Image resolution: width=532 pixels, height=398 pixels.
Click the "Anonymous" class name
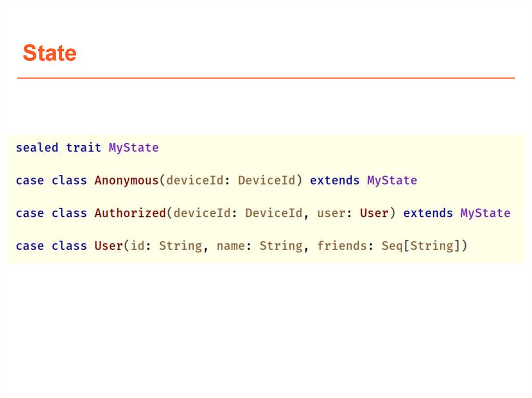click(126, 181)
